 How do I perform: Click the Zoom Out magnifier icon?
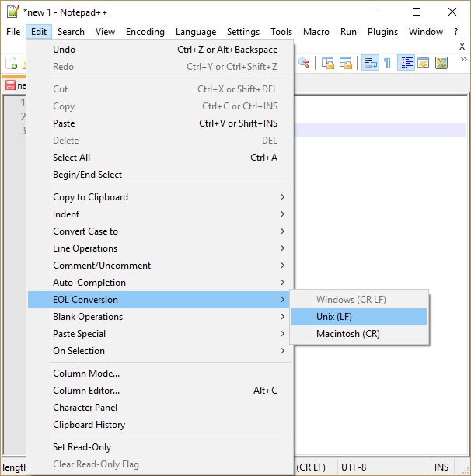coord(304,63)
